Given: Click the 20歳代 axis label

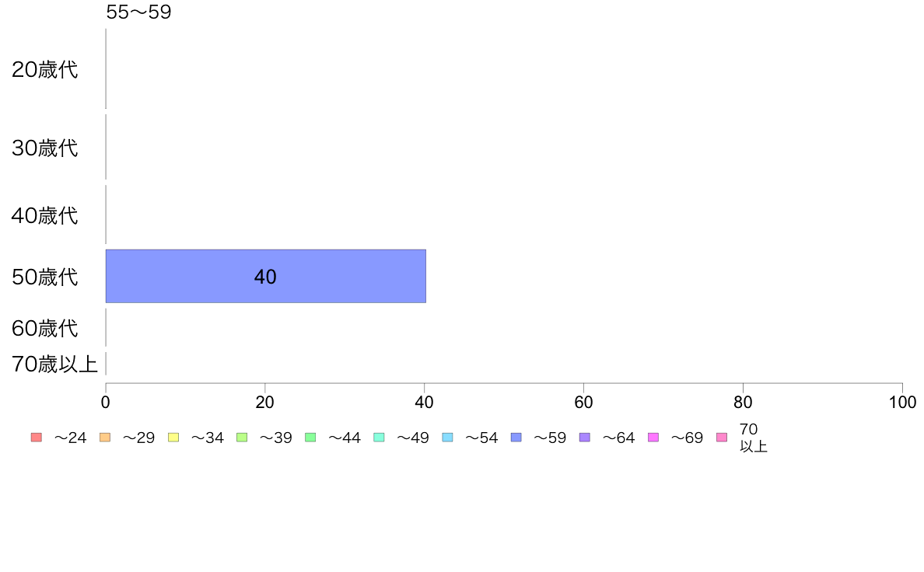Looking at the screenshot, I should coord(45,69).
